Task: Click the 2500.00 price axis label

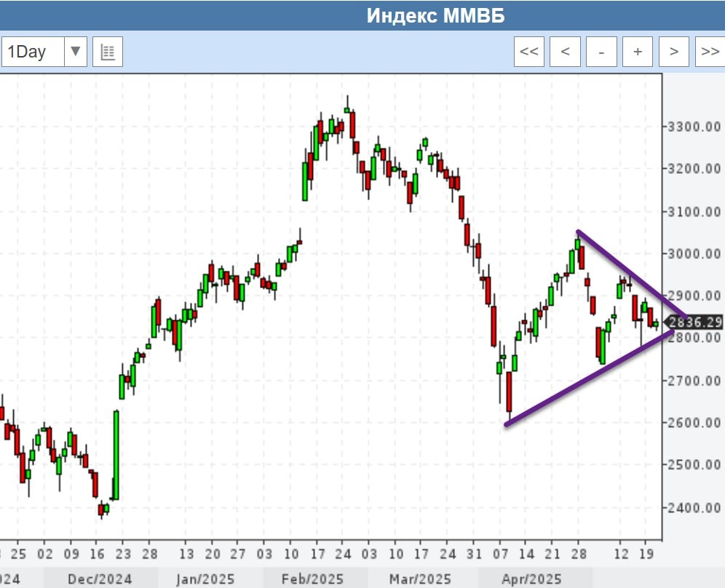Action: pyautogui.click(x=694, y=465)
